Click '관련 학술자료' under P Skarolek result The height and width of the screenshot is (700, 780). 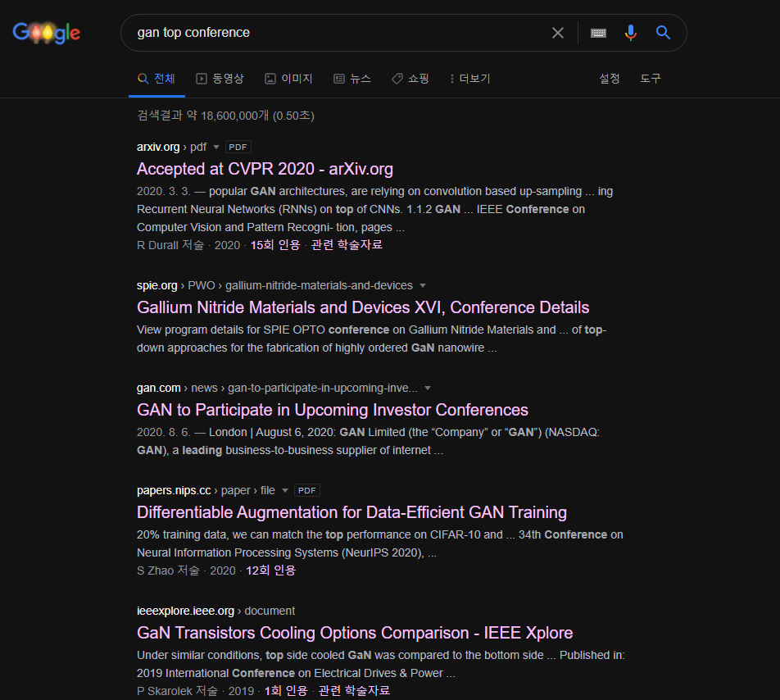(354, 690)
